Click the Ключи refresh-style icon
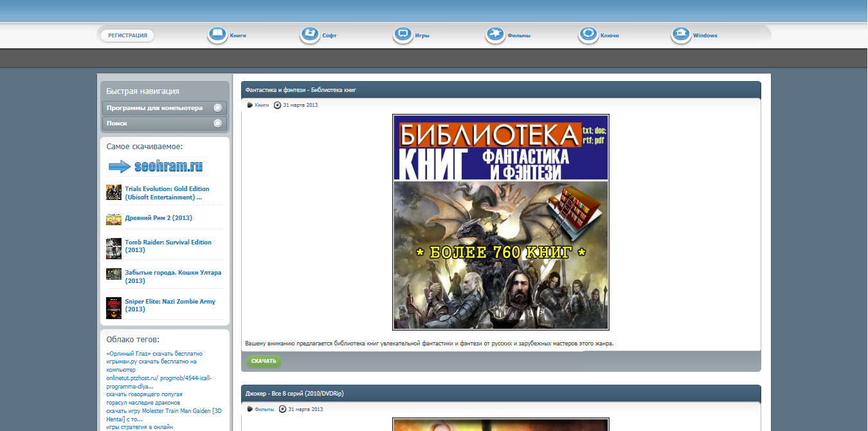This screenshot has height=431, width=868. click(x=588, y=35)
